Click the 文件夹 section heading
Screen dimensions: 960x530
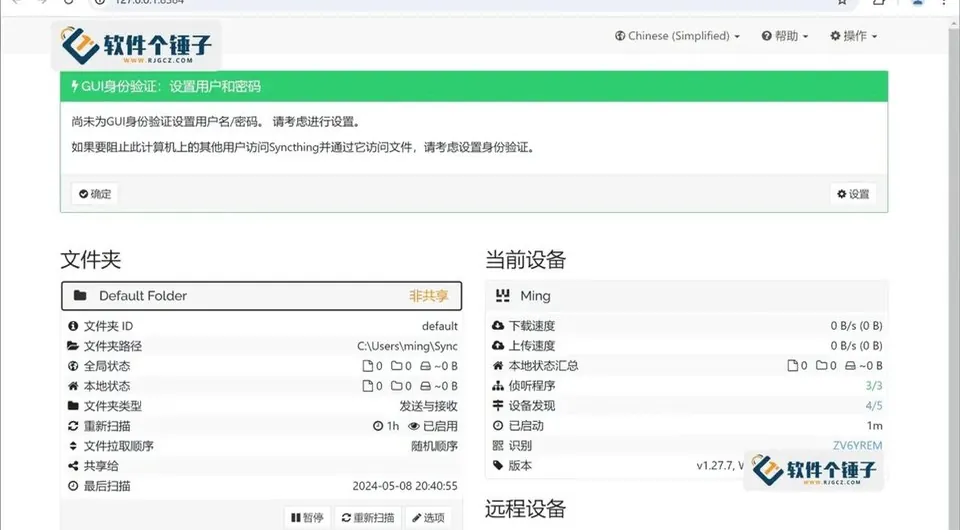tap(91, 259)
